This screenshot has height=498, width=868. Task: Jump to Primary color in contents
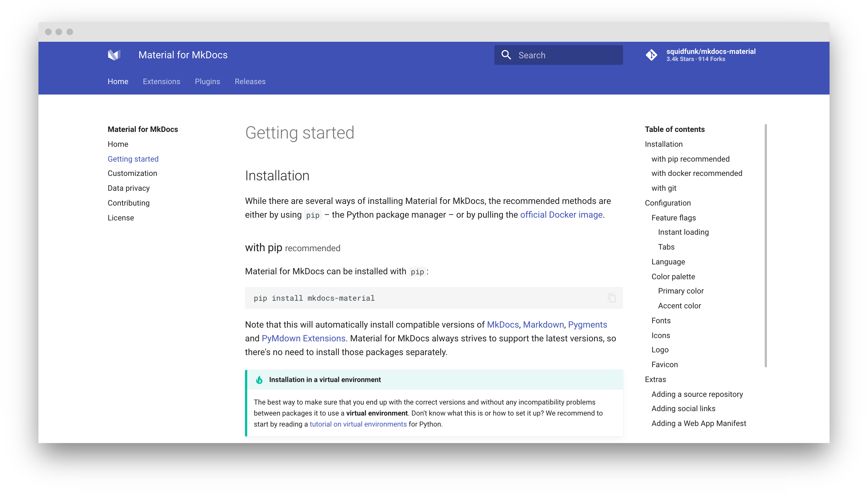click(x=681, y=291)
